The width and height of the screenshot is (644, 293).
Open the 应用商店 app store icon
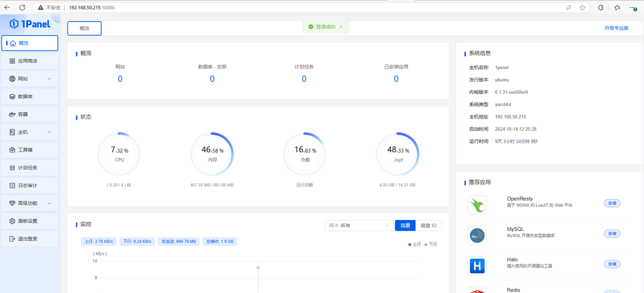(x=13, y=61)
